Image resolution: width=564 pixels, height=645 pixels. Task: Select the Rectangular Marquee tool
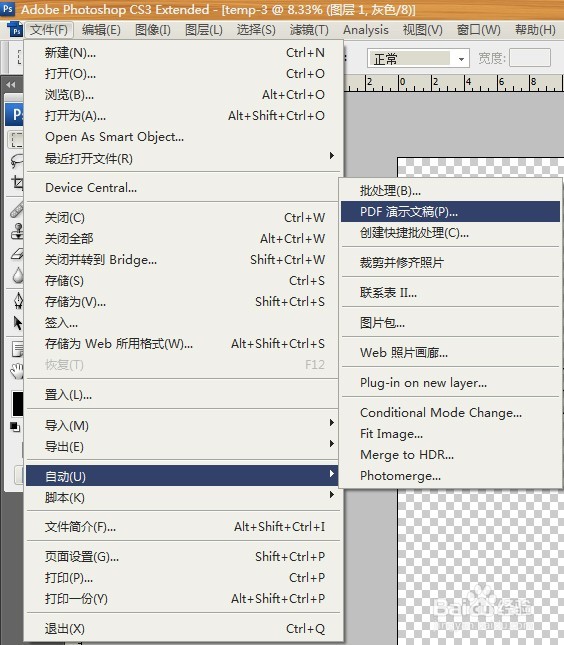pos(16,140)
